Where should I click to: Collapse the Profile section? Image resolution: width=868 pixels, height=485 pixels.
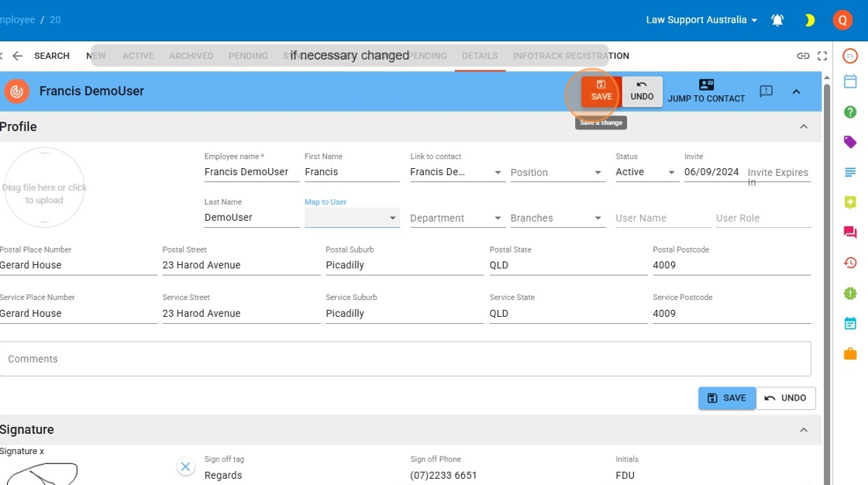pyautogui.click(x=804, y=127)
